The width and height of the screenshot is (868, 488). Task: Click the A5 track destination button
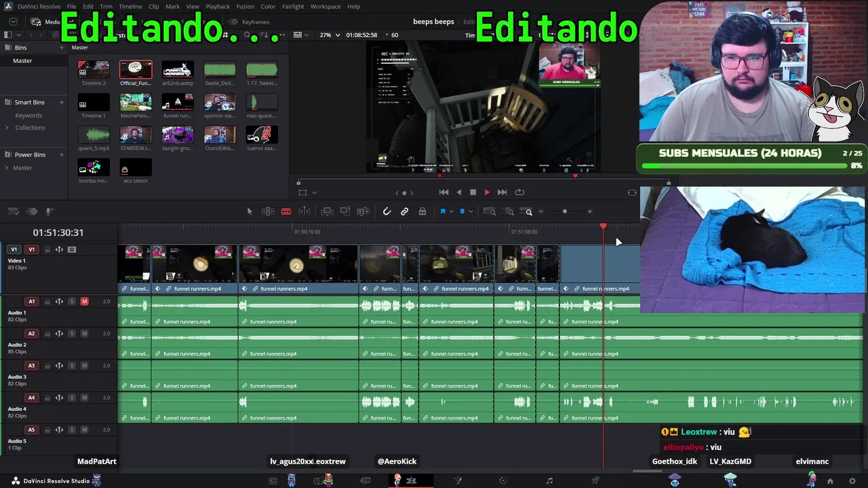pos(31,430)
